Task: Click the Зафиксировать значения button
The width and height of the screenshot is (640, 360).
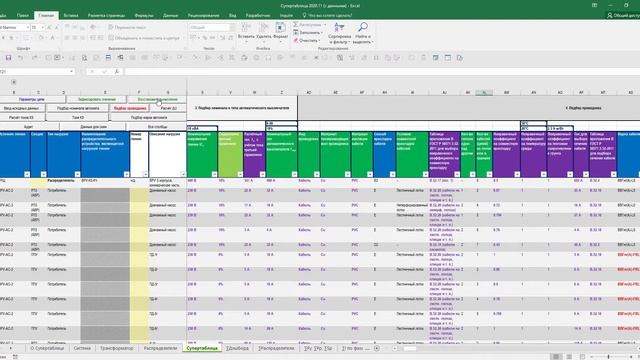Action: pyautogui.click(x=96, y=99)
